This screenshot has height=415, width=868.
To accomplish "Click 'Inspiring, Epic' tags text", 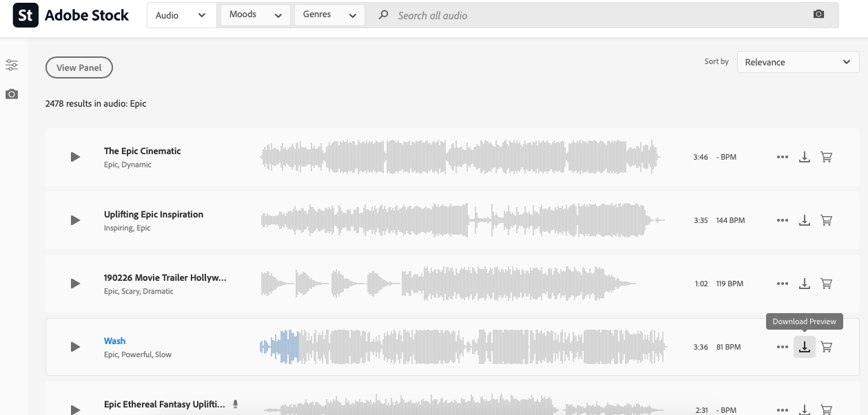I will [127, 228].
